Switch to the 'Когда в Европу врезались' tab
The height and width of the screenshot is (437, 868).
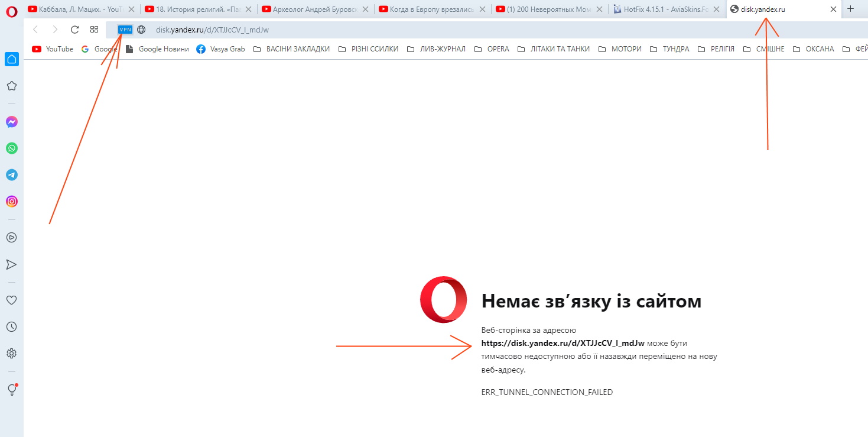[433, 9]
